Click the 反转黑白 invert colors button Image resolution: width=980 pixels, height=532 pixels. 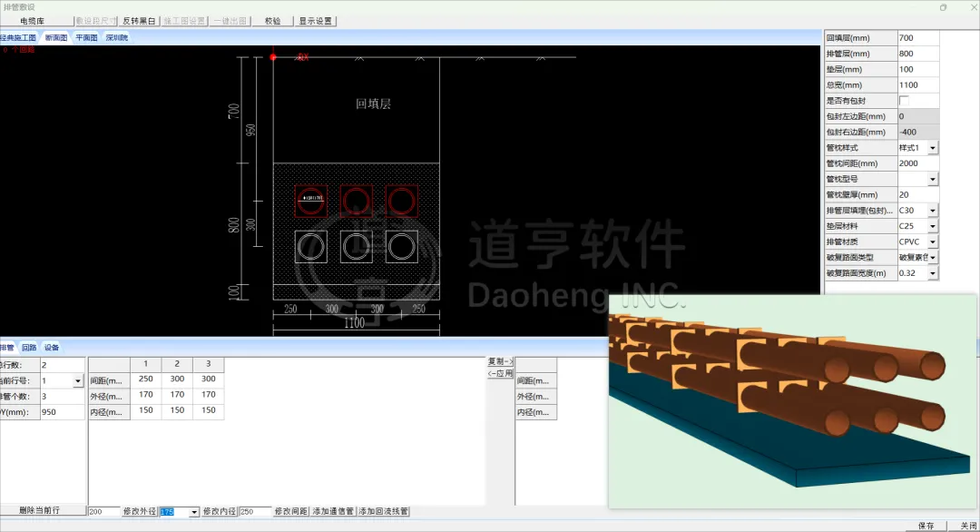[139, 20]
